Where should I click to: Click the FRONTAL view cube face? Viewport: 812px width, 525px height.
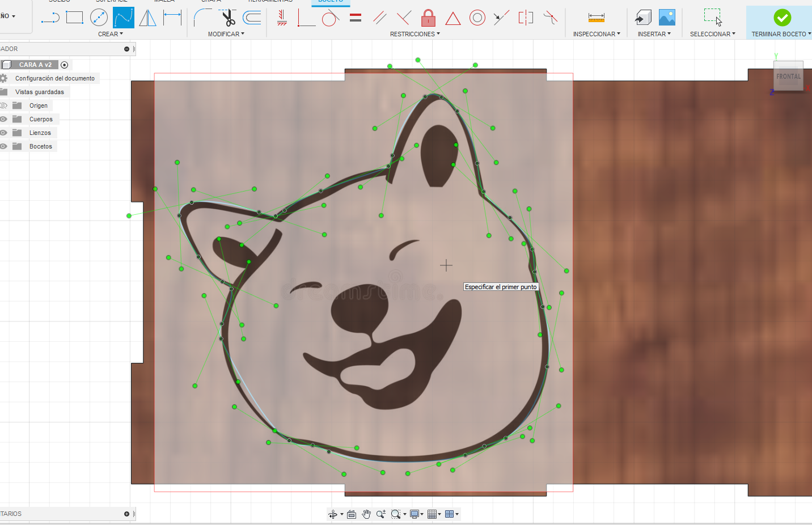pos(789,76)
